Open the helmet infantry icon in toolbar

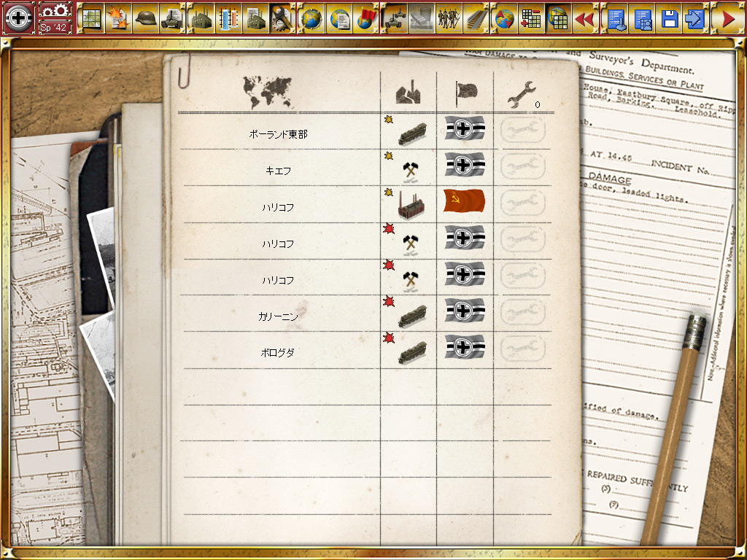[x=146, y=18]
